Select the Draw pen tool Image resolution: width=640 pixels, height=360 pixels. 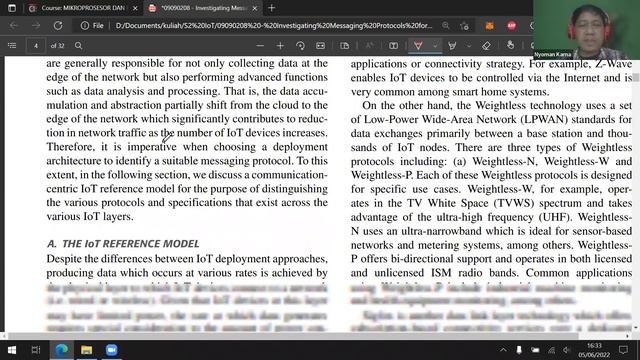coord(418,46)
